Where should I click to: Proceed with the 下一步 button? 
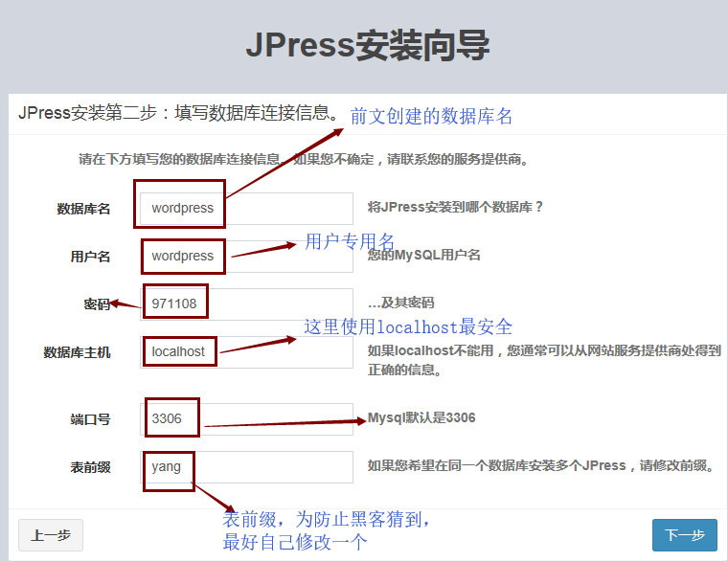(x=685, y=535)
